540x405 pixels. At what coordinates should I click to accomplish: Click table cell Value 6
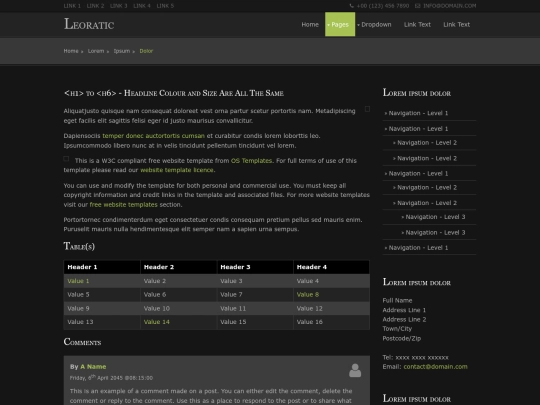[179, 294]
